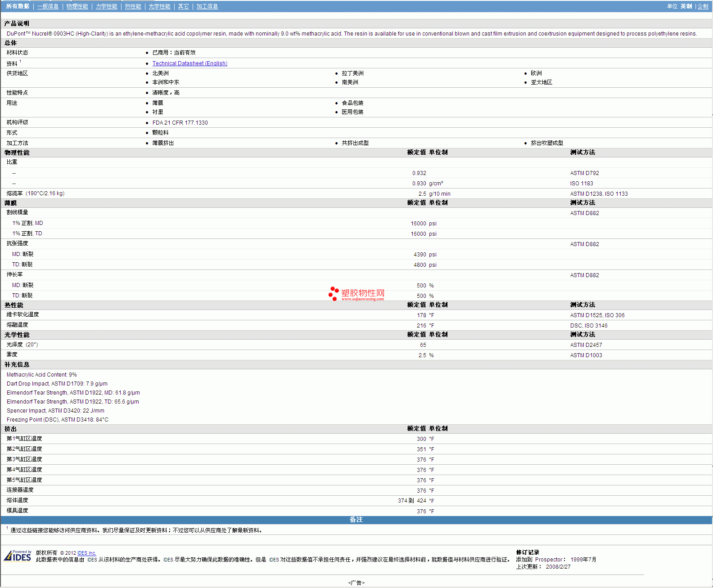Image resolution: width=713 pixels, height=588 pixels.
Task: Open Technical Datasheet (English) link
Action: coord(190,63)
